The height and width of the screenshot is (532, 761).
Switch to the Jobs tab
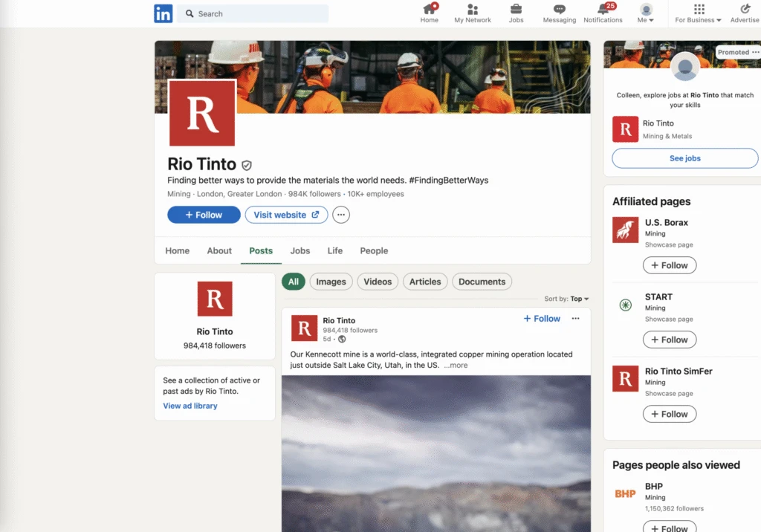[300, 250]
